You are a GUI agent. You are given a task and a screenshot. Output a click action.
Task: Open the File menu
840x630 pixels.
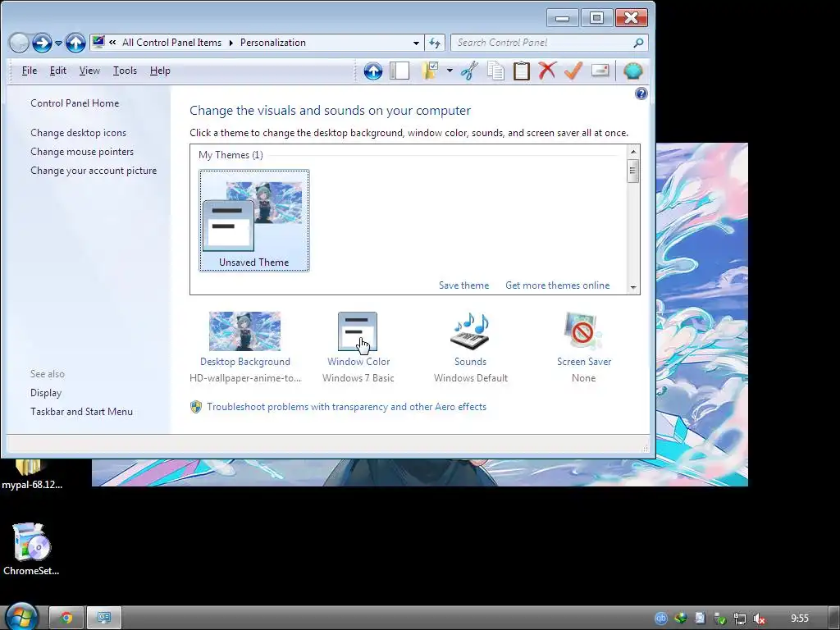pyautogui.click(x=30, y=71)
